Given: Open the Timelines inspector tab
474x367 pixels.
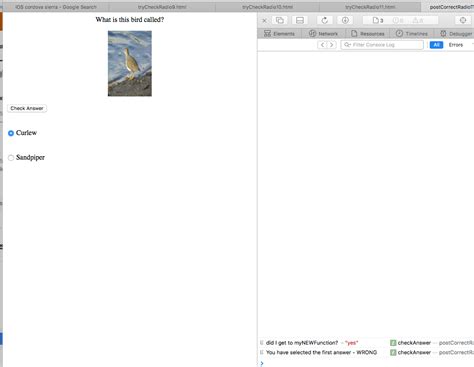Looking at the screenshot, I should pos(412,34).
